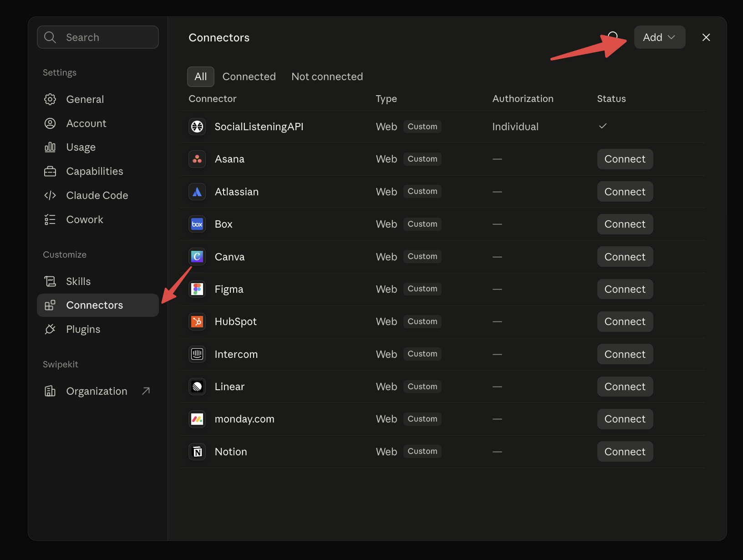Image resolution: width=743 pixels, height=560 pixels.
Task: Click the Figma logo icon
Action: 197,289
